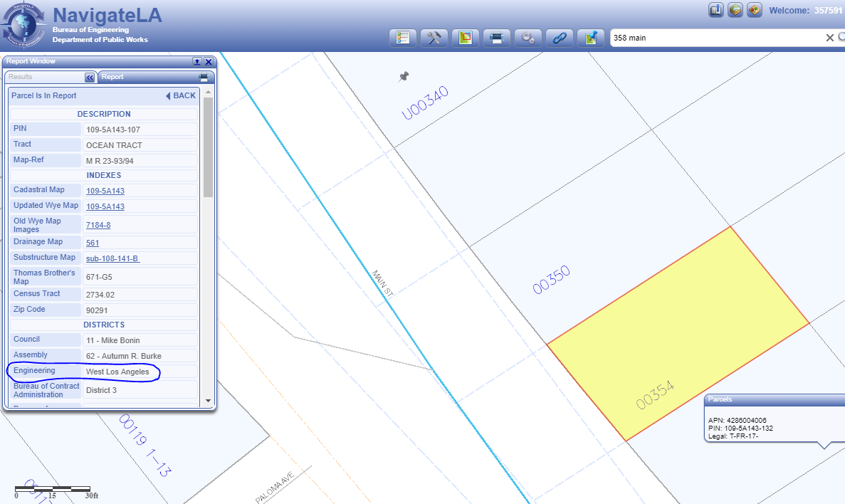This screenshot has width=845, height=504.
Task: Open the book help icon
Action: 715,10
